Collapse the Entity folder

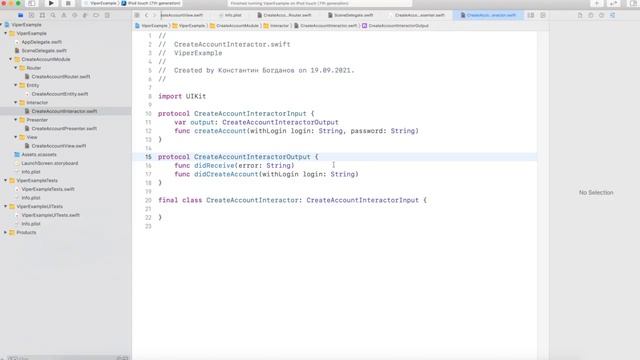tap(16, 85)
